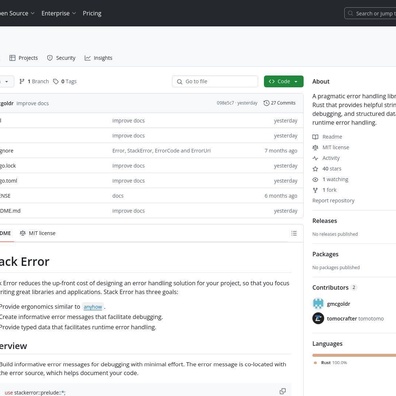The width and height of the screenshot is (396, 396).
Task: Expand the Open Source menu
Action: coord(17,13)
